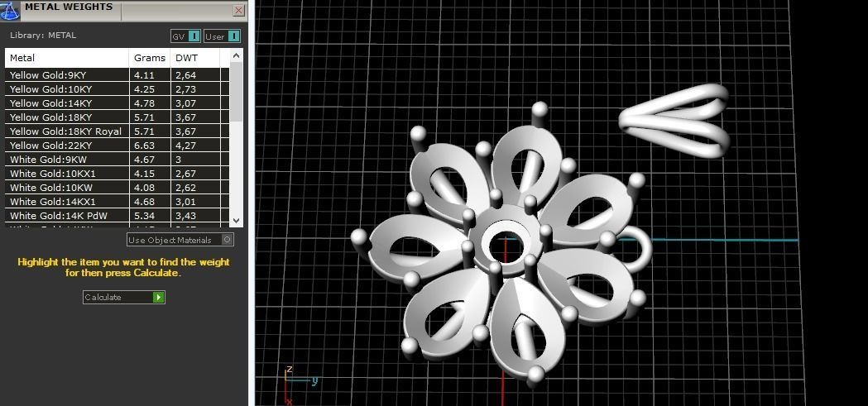Image resolution: width=868 pixels, height=406 pixels.
Task: Sort by the DWT column header
Action: coord(195,58)
